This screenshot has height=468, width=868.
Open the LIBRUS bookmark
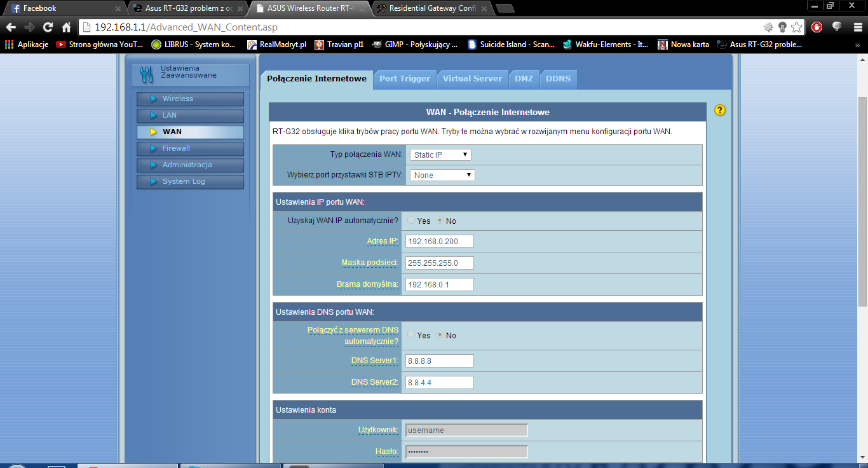coord(193,45)
